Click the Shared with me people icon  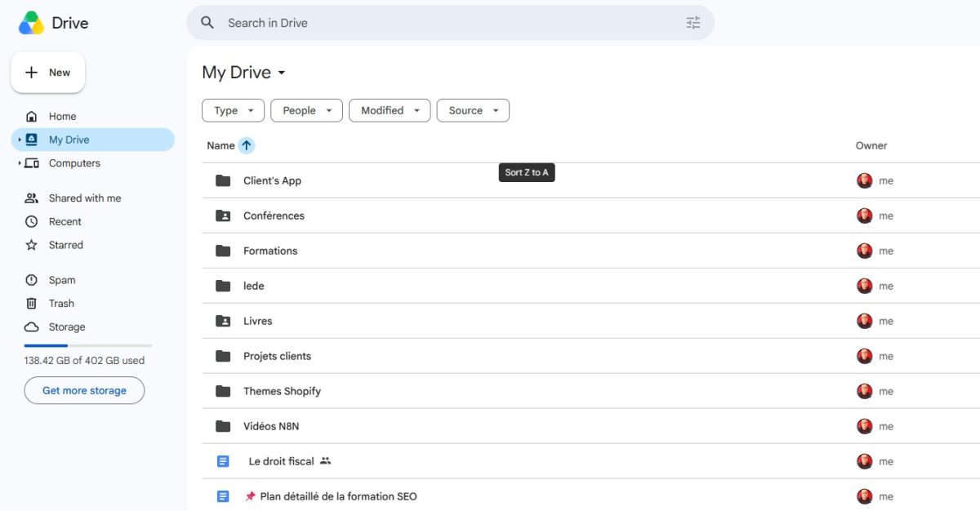(x=32, y=198)
